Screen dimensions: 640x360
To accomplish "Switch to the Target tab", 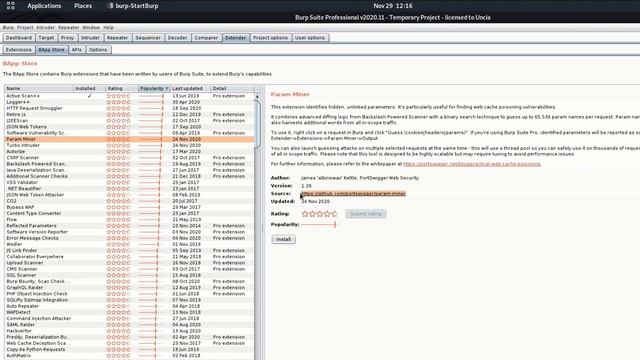I will [46, 38].
